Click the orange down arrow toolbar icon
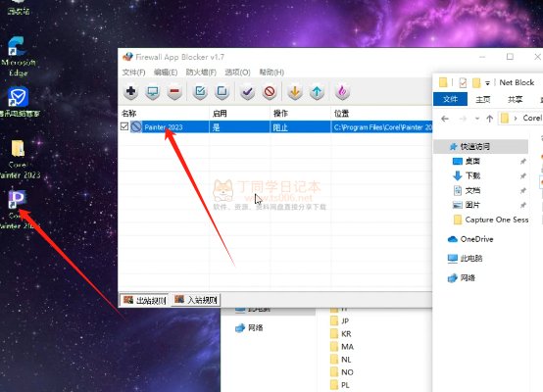543x392 pixels. click(295, 91)
